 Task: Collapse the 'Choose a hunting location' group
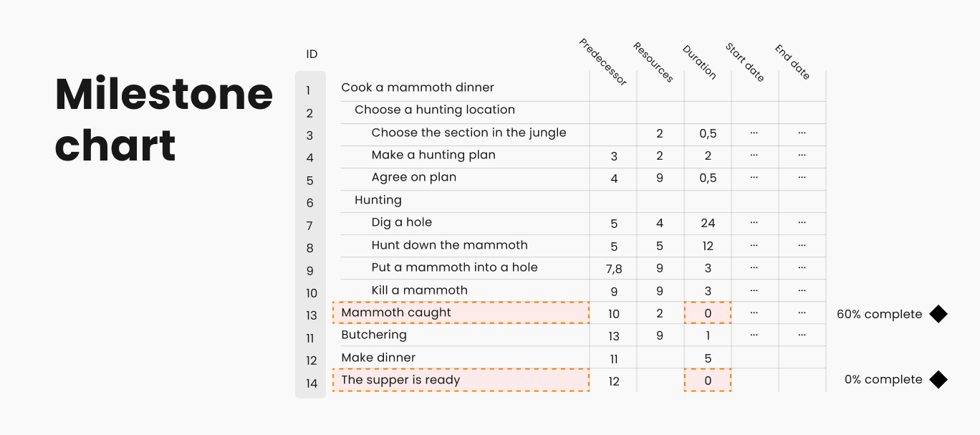coord(434,110)
